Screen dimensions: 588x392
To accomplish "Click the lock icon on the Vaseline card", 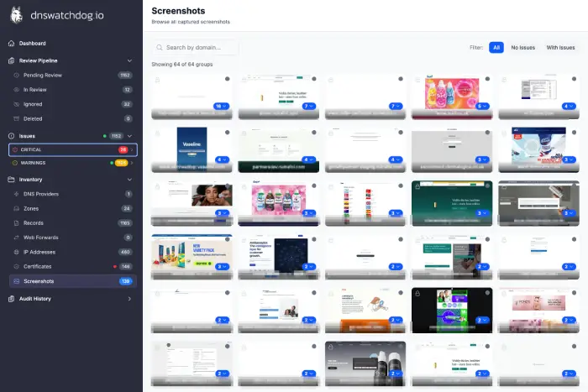I will [x=158, y=133].
